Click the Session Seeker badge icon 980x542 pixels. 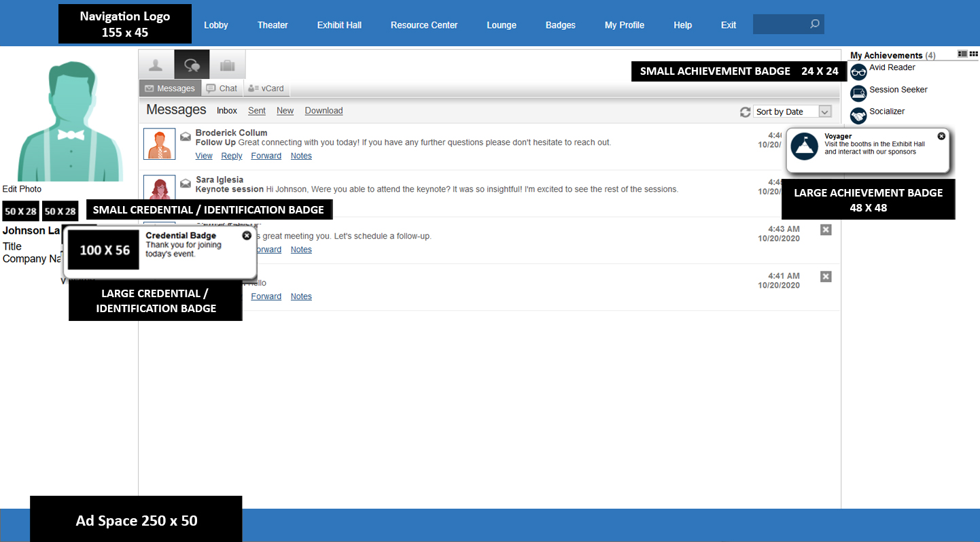coord(859,94)
